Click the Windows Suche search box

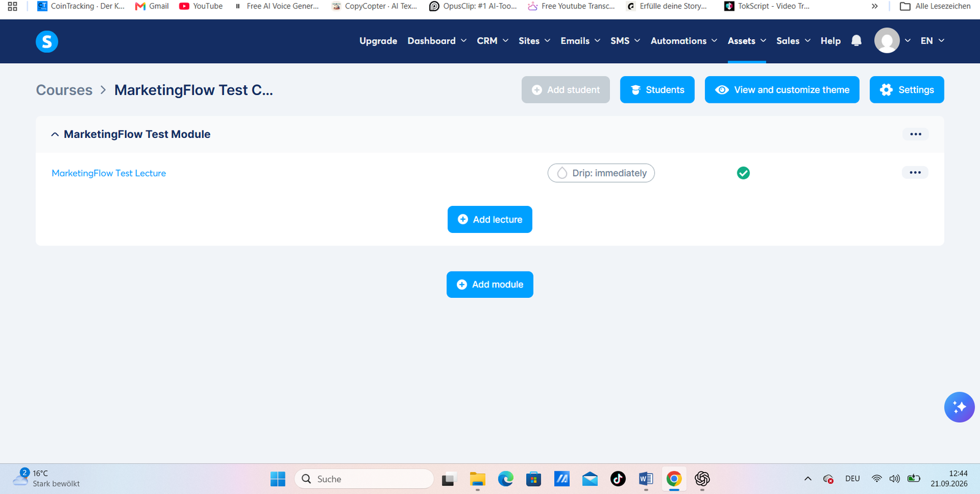coord(364,479)
